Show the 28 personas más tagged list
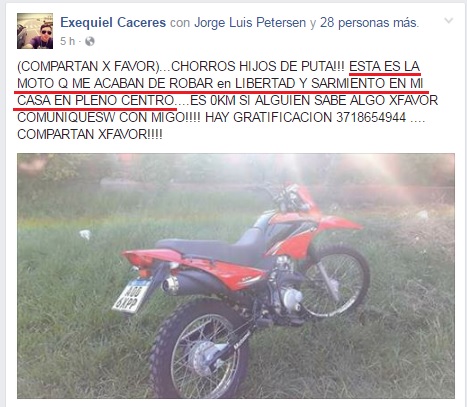This screenshot has height=407, width=467. pos(368,23)
